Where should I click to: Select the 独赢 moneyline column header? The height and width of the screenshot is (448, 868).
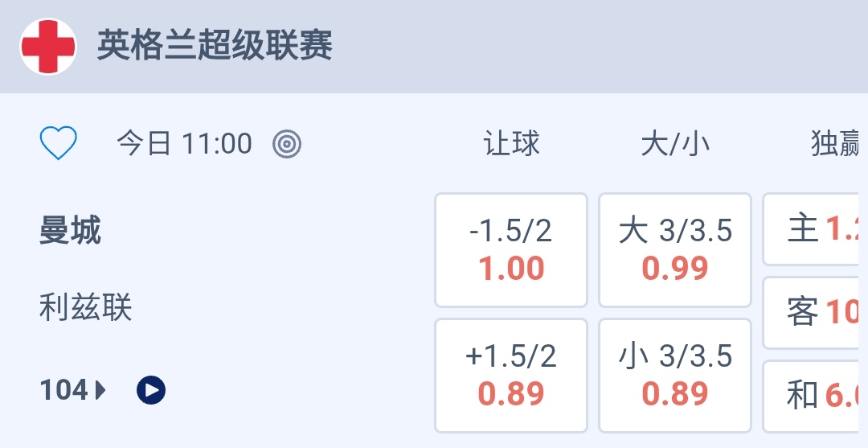tap(837, 144)
